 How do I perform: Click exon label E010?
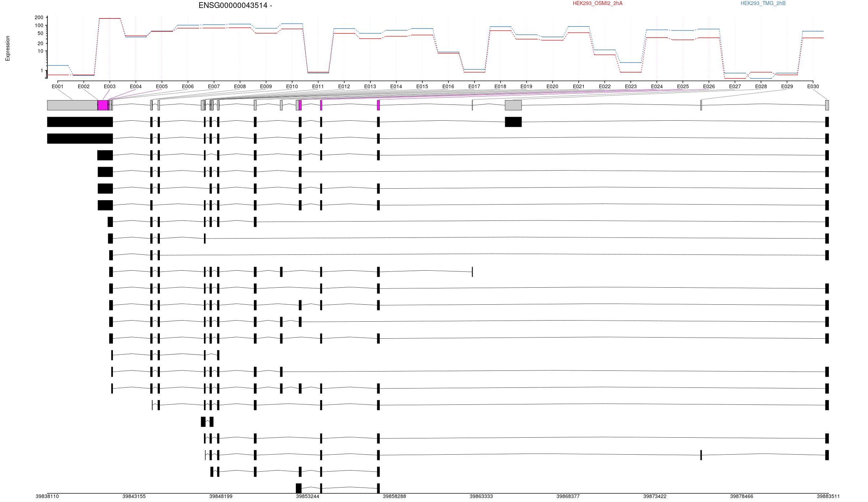pyautogui.click(x=292, y=87)
